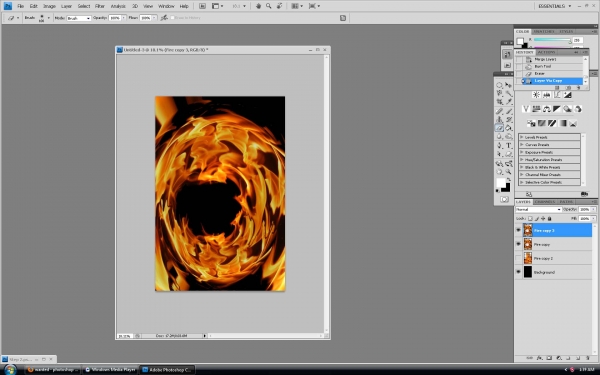Open the Essentials workspace menu
This screenshot has height=375, width=600.
tap(554, 6)
